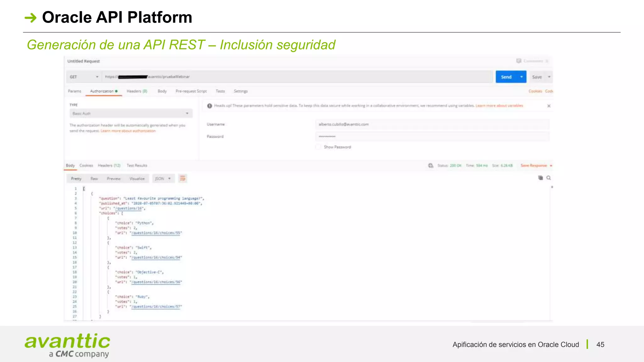Click the copy response icon
This screenshot has height=362, width=644.
[x=541, y=178]
